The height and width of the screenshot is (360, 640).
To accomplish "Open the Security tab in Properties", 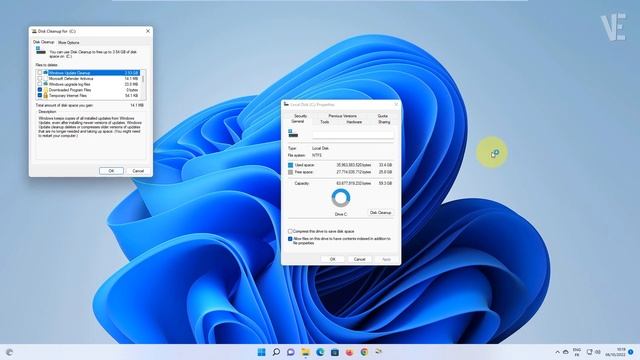I will pyautogui.click(x=300, y=116).
